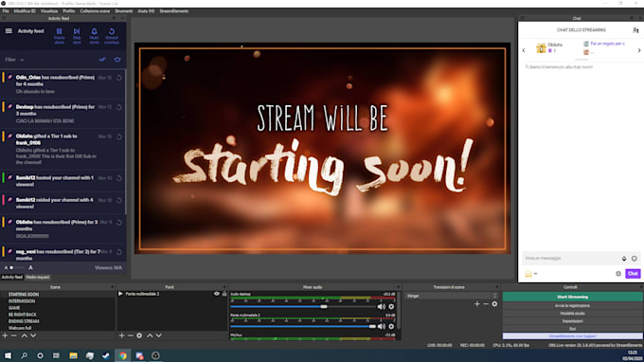Open emote picker in chat message box

coord(635,259)
